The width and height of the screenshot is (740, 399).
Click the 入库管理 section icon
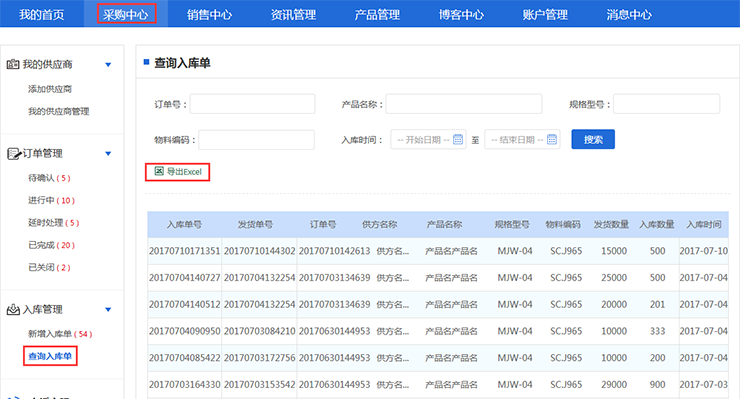coord(13,309)
